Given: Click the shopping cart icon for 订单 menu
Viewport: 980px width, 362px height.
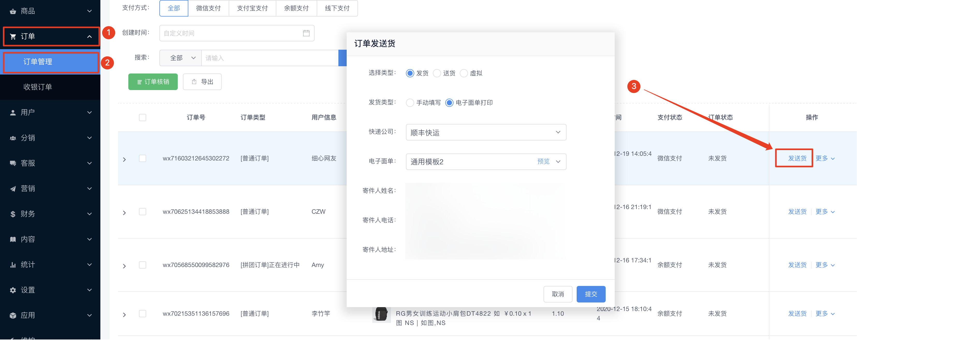Looking at the screenshot, I should pos(13,36).
